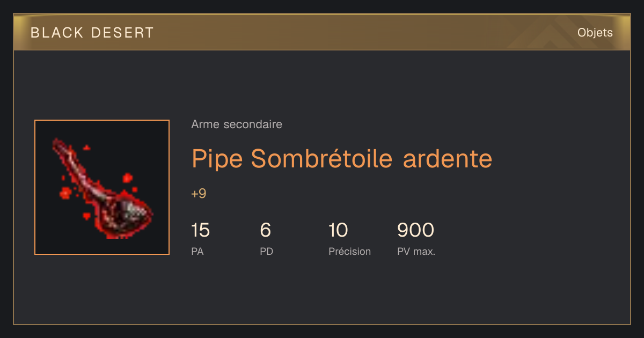Click the PV max. value 900
This screenshot has height=338, width=644.
415,230
